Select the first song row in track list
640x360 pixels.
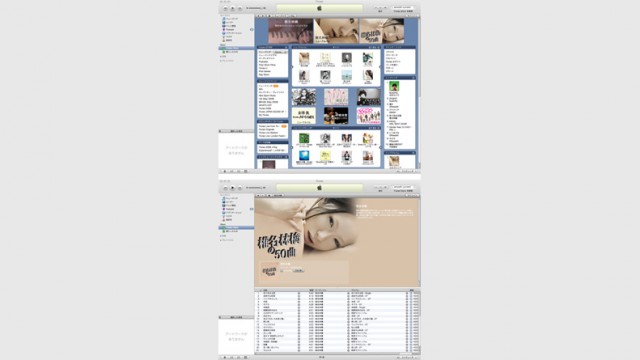point(337,293)
